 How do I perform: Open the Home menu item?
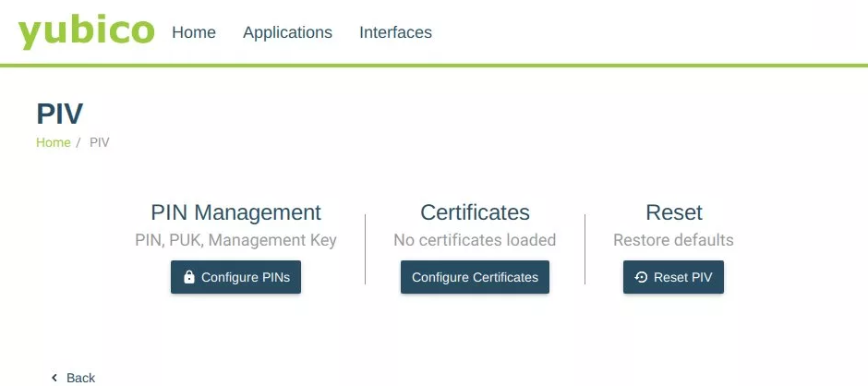tap(194, 32)
